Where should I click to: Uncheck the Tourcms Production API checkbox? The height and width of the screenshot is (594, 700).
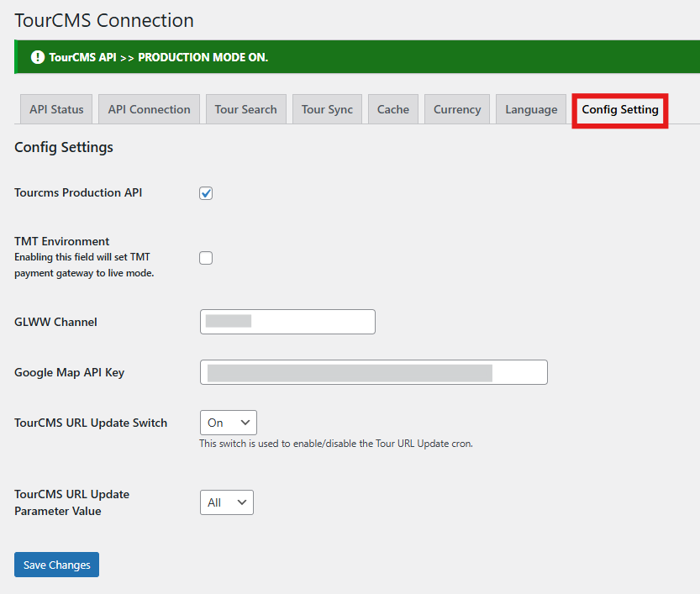coord(206,193)
